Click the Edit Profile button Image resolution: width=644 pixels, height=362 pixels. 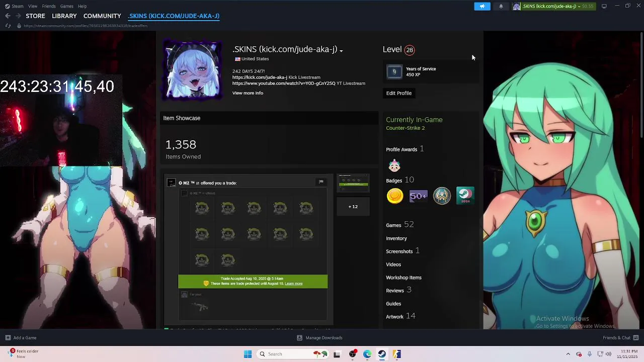[x=399, y=93]
